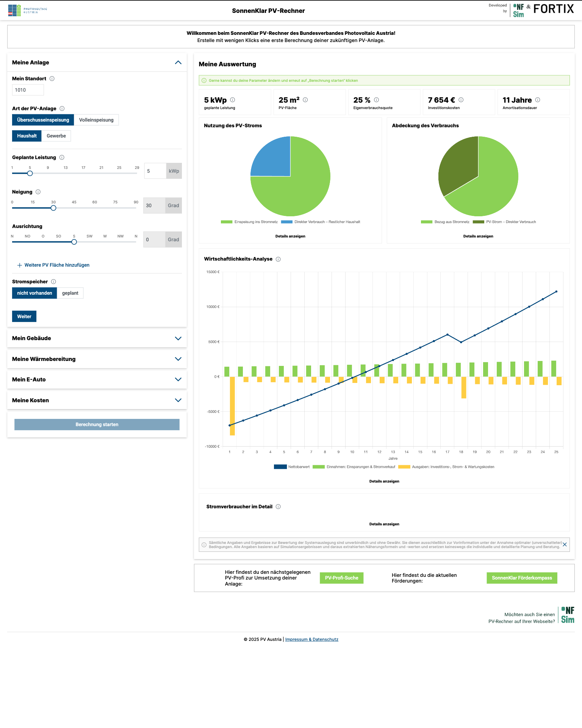Open info icon for Geplante Leistung
This screenshot has height=728, width=582.
pos(62,158)
